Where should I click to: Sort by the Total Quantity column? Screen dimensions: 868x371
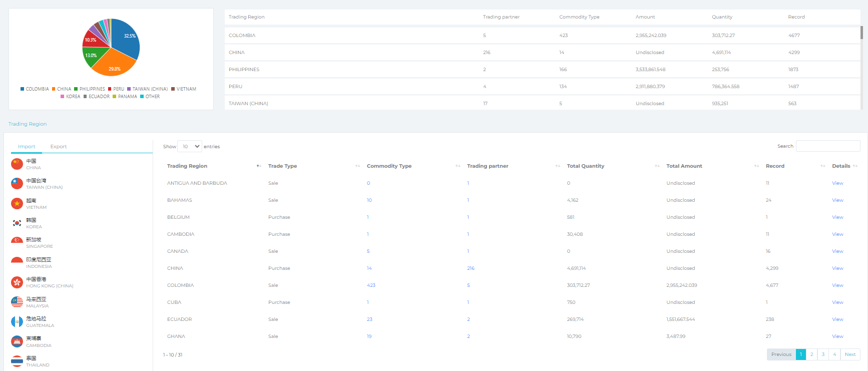tap(585, 166)
